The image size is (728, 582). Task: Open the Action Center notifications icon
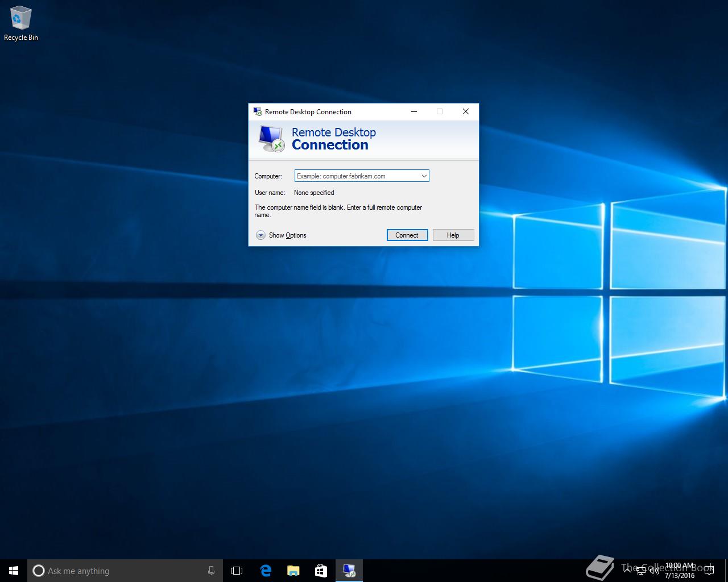(709, 571)
